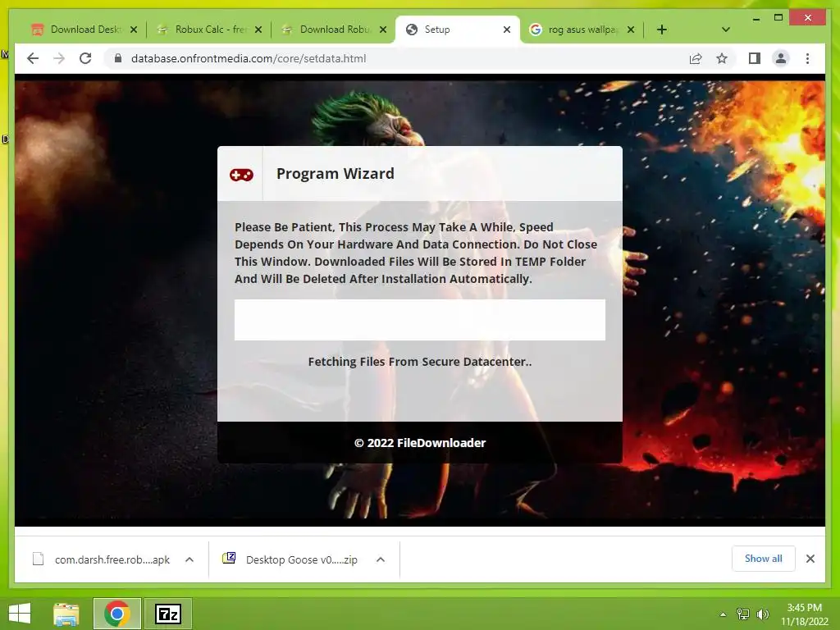840x630 pixels.
Task: Expand options for Desktop Goose zip
Action: (x=381, y=559)
